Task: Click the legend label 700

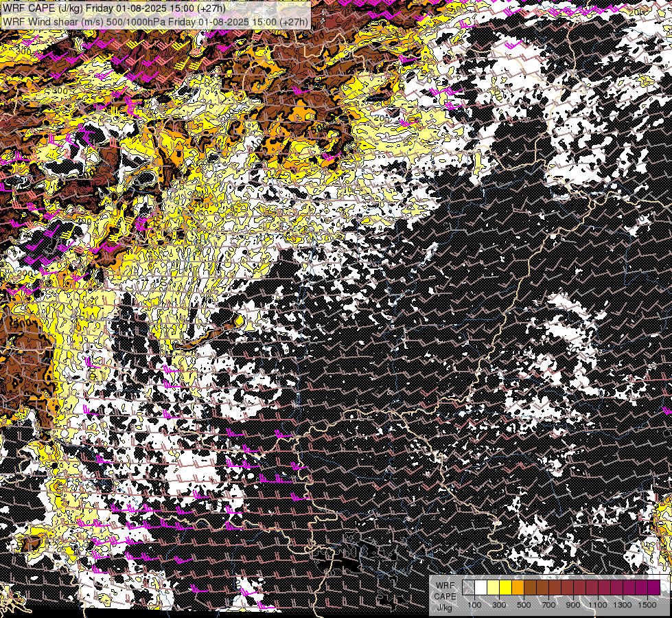Action: click(548, 605)
